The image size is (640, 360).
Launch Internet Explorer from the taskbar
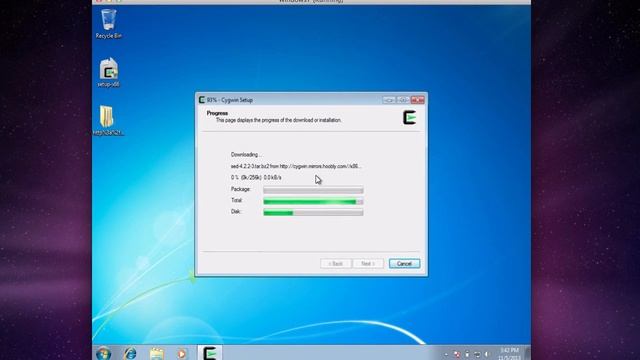click(x=130, y=353)
